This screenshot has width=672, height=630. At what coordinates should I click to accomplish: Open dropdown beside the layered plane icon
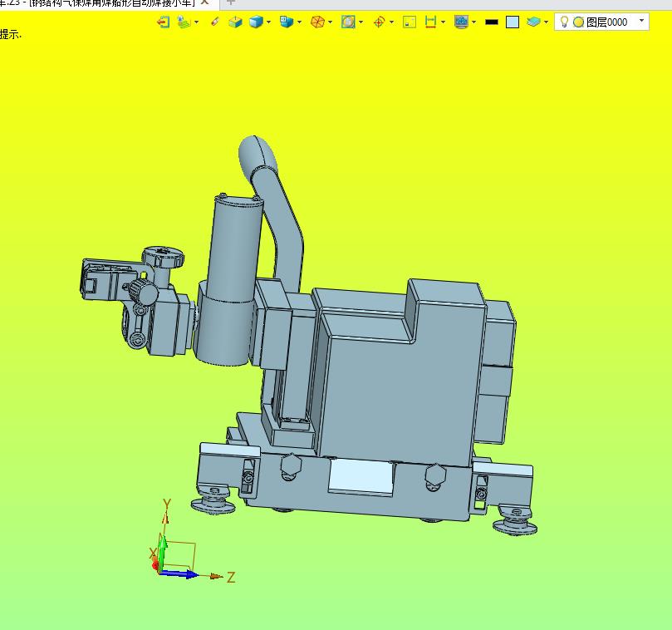click(x=197, y=22)
